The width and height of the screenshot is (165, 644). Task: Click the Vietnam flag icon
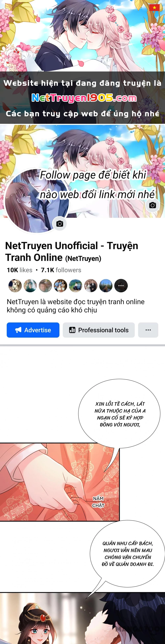coord(154,7)
